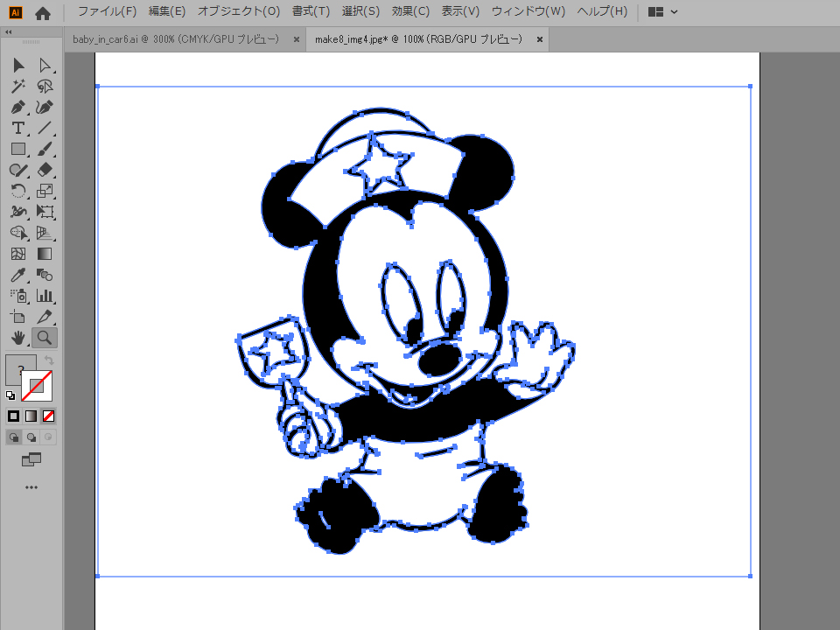
Task: Select the Rotate tool
Action: [x=18, y=191]
